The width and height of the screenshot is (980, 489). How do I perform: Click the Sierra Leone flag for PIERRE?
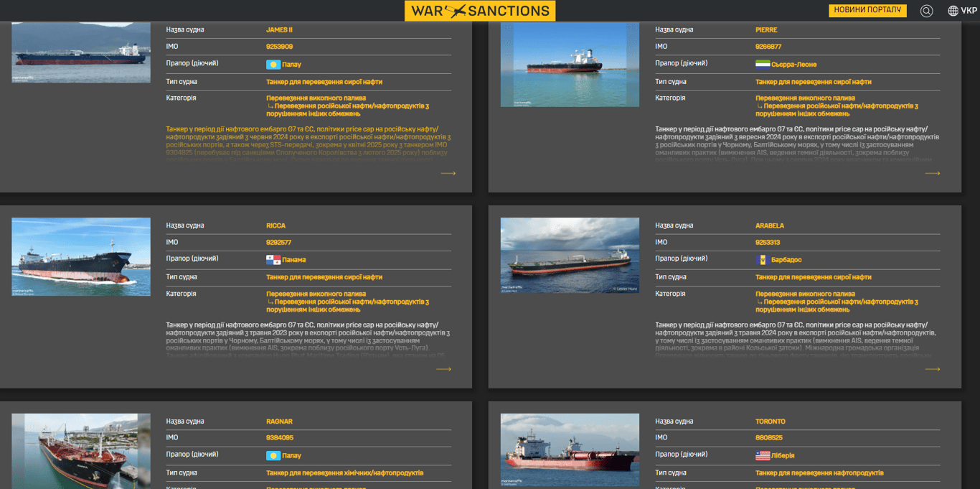click(x=763, y=65)
